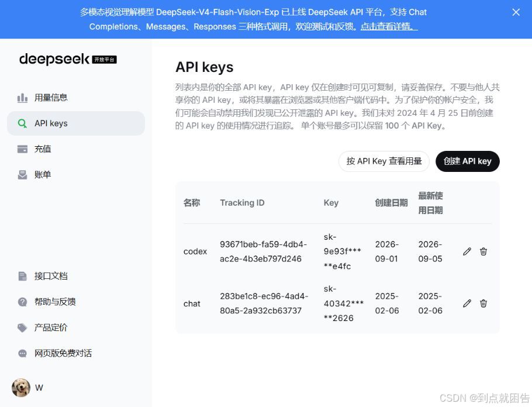532x407 pixels.
Task: Click the 名称 column header
Action: click(x=192, y=203)
